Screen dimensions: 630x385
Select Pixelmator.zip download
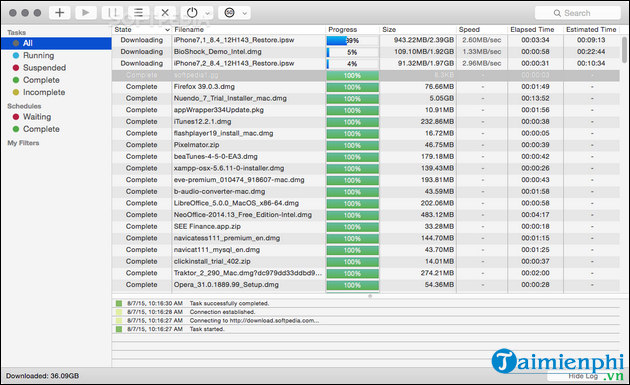(x=366, y=145)
